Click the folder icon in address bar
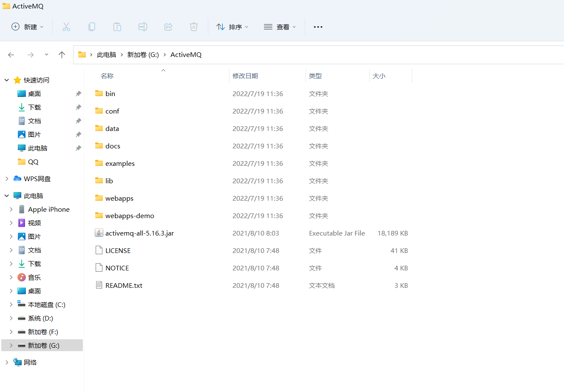 [82, 54]
